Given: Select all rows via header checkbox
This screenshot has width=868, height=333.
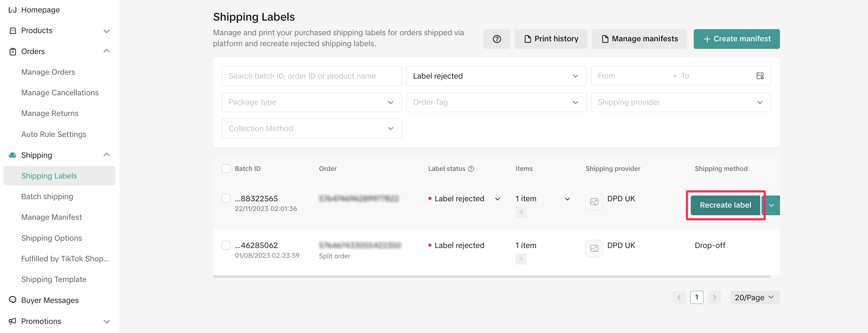Looking at the screenshot, I should tap(226, 168).
